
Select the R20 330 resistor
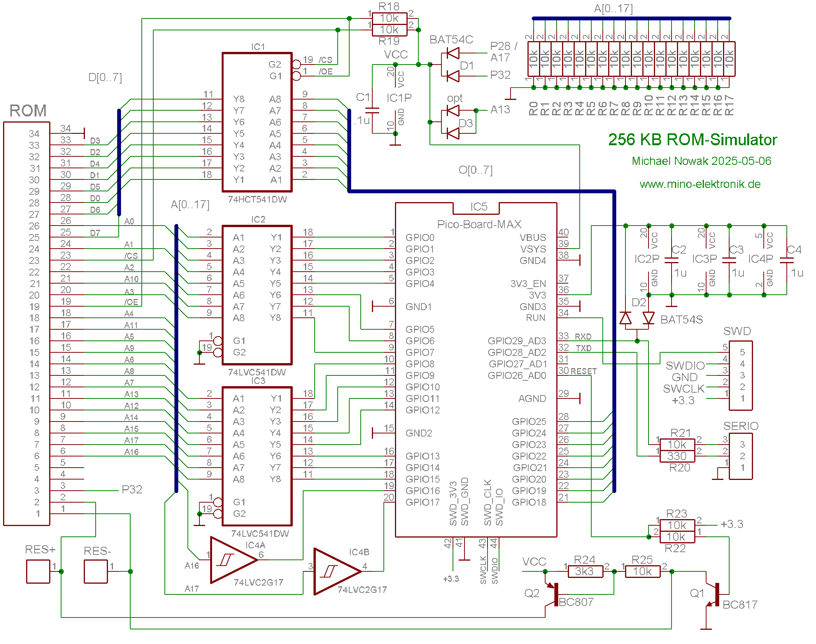click(x=677, y=456)
